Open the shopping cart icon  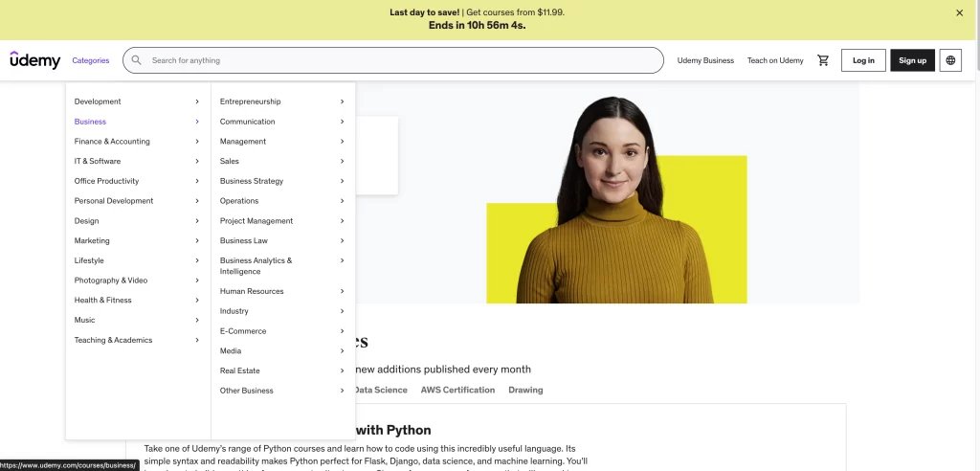coord(823,60)
